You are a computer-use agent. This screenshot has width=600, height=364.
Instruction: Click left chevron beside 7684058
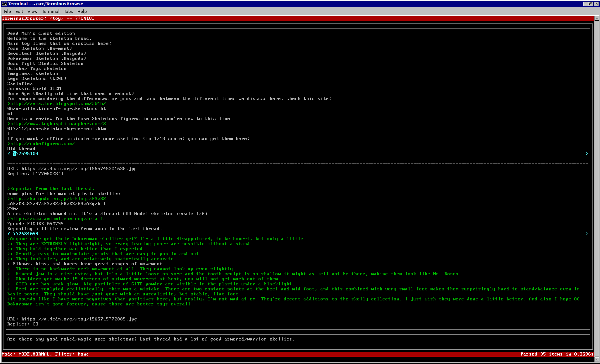tap(9, 234)
